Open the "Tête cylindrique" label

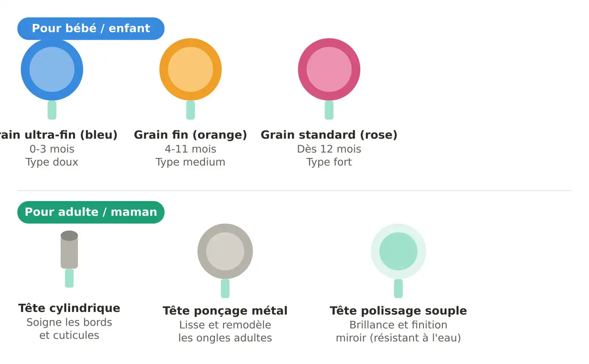(69, 308)
